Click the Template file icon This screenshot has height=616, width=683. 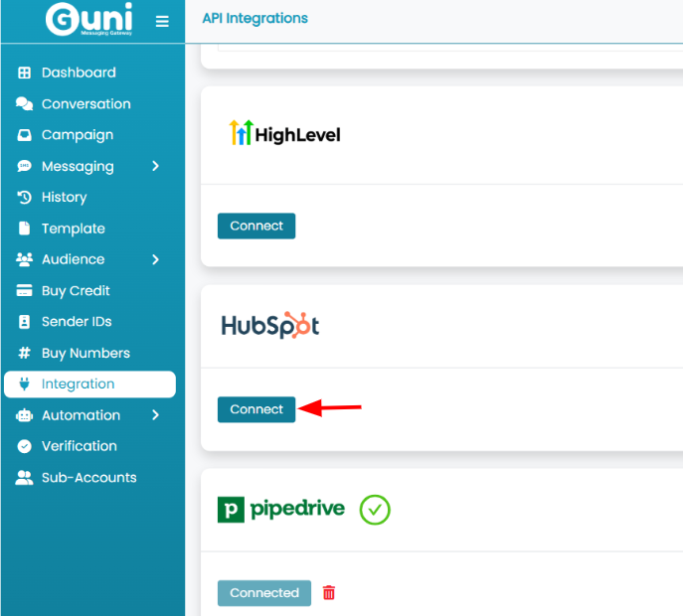coord(25,229)
